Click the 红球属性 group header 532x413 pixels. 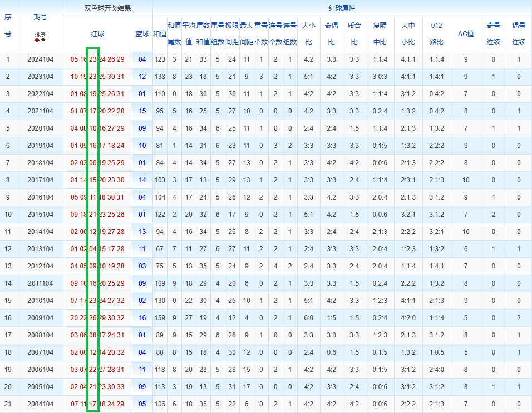(x=342, y=8)
